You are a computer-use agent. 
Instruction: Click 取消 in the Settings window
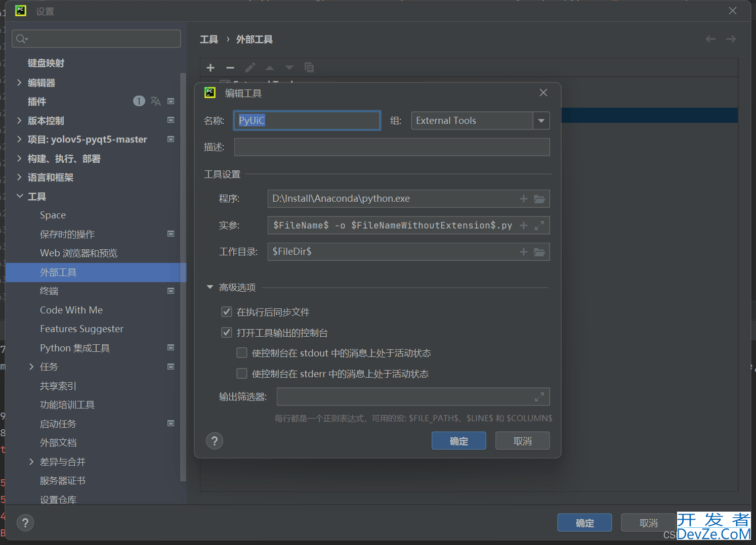[x=648, y=523]
